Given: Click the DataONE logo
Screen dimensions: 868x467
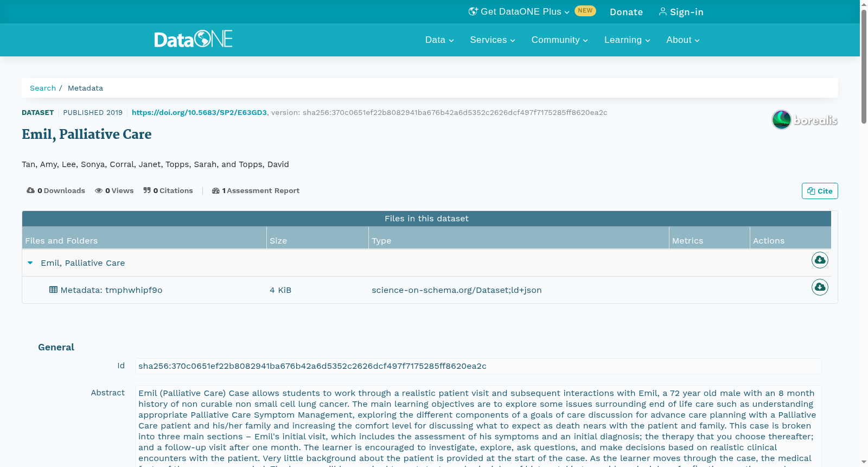Looking at the screenshot, I should [x=193, y=39].
